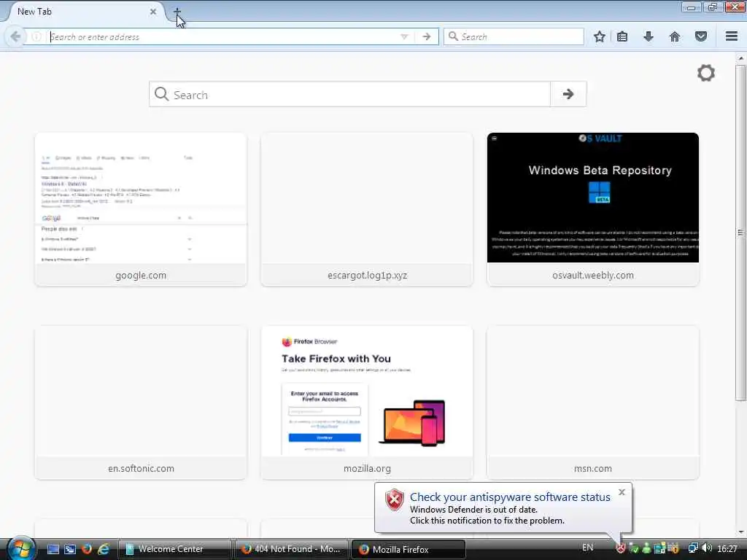This screenshot has width=747, height=560.
Task: Open new tab page settings gear
Action: pos(706,73)
